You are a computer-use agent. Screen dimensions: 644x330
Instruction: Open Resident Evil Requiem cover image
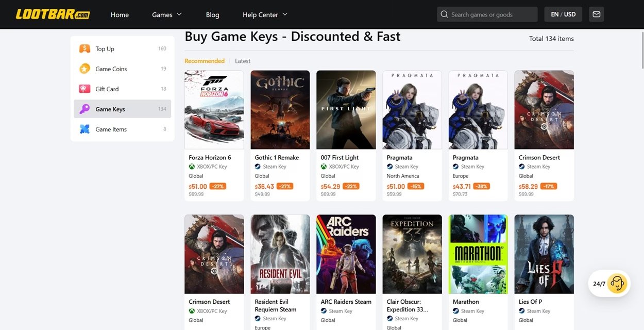point(280,254)
